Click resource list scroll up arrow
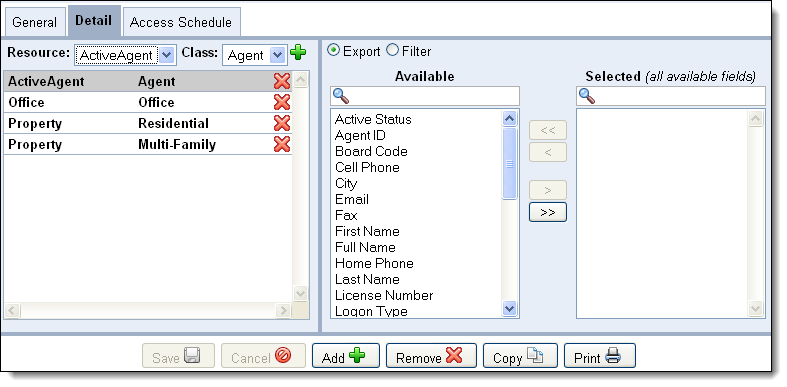 (x=300, y=80)
